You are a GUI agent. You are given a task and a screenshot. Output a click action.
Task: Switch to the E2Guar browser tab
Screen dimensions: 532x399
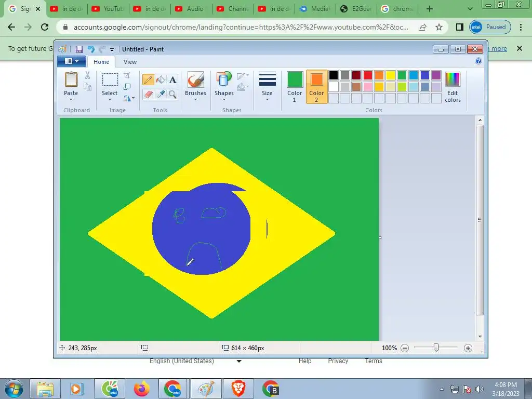(x=356, y=9)
